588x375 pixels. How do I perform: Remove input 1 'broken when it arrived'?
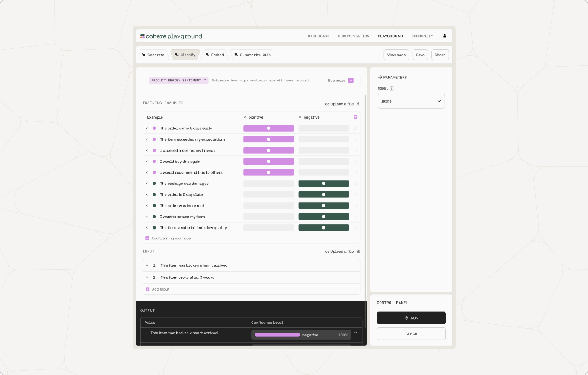(x=147, y=265)
